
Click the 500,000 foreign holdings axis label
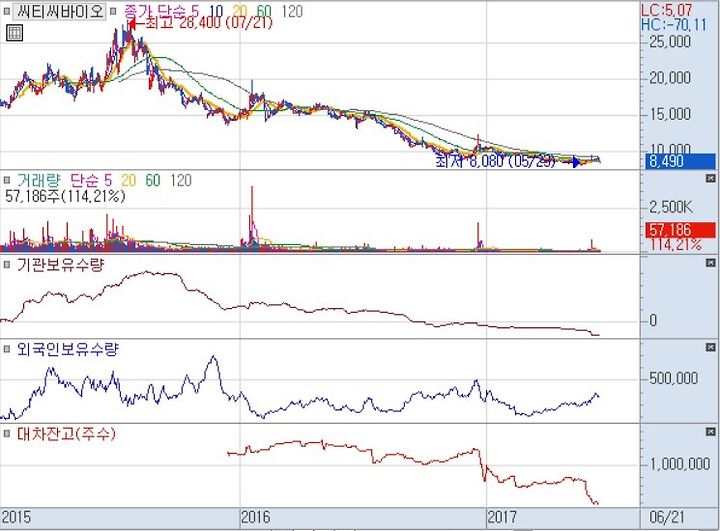coord(673,378)
